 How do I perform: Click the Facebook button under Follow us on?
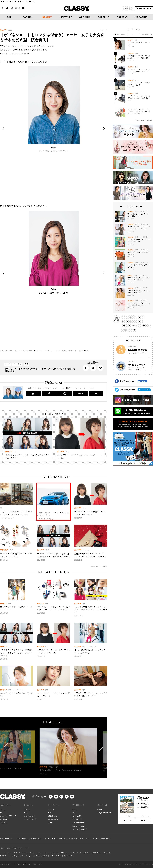49,394
